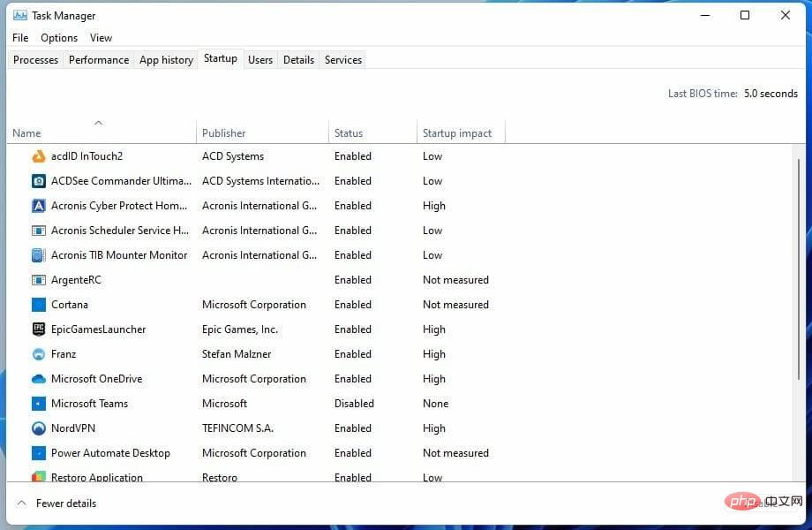Click the Franz app icon
Image resolution: width=812 pixels, height=530 pixels.
pyautogui.click(x=39, y=354)
